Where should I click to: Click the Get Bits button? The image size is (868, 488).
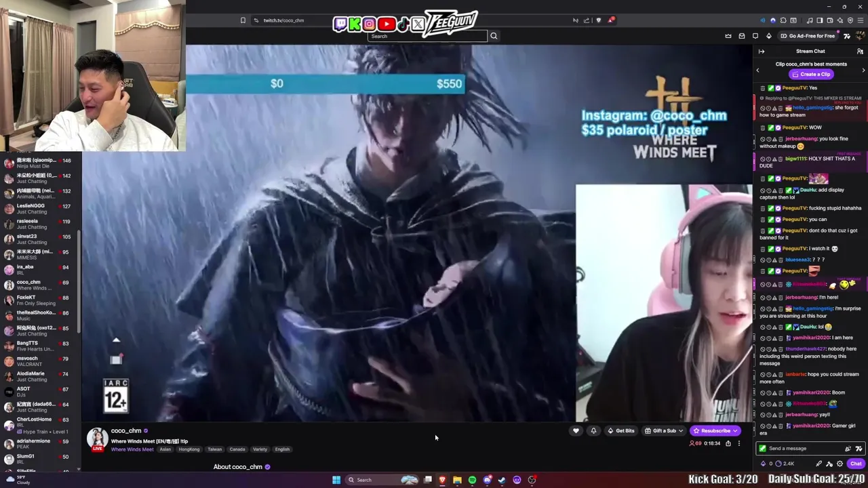[620, 430]
